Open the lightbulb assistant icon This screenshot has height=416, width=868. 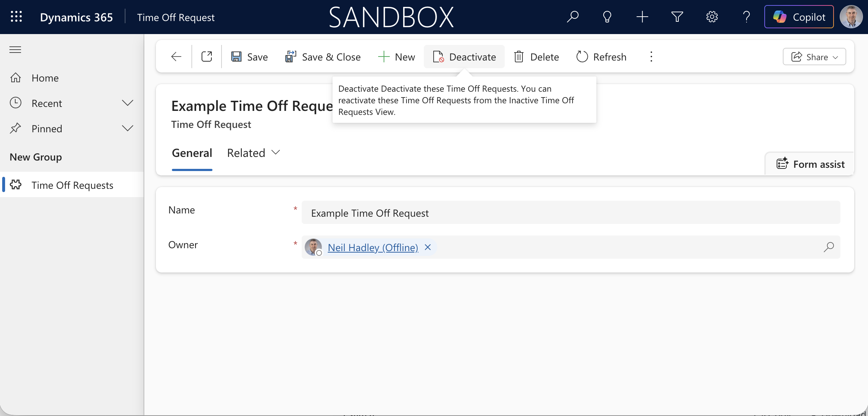[x=607, y=17]
